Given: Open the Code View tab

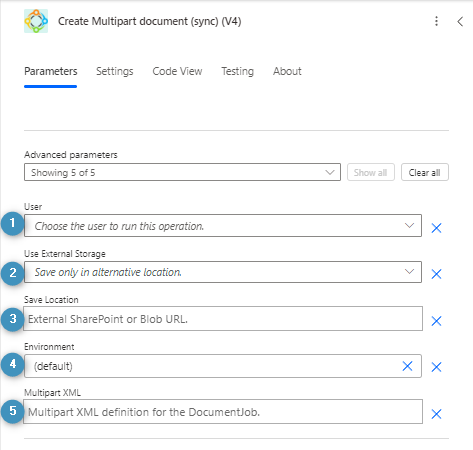Looking at the screenshot, I should tap(177, 71).
